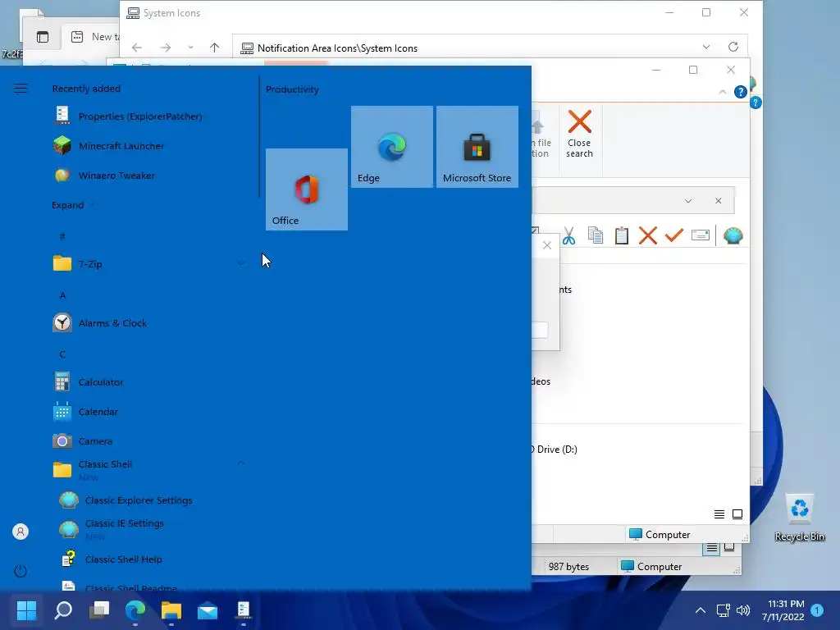
Task: Select the Recycle Bin desktop icon
Action: tap(799, 517)
